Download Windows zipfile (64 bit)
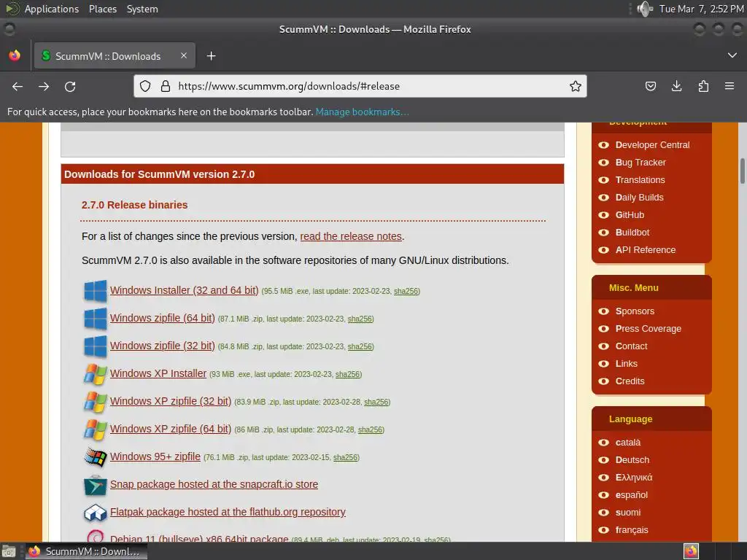 163,318
